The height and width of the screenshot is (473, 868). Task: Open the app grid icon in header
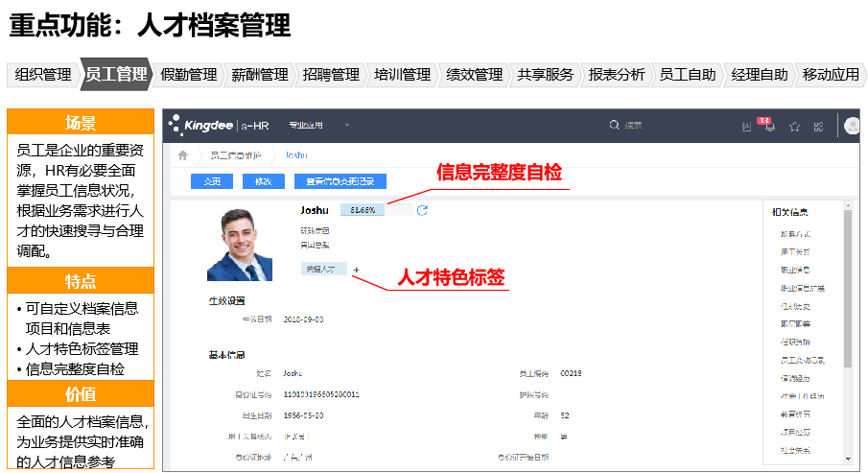[818, 127]
